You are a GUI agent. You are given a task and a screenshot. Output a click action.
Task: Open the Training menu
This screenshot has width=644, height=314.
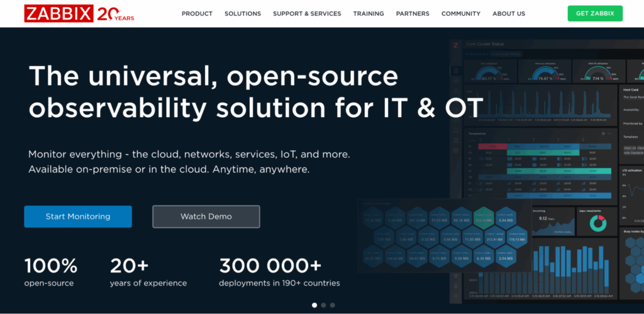click(x=369, y=14)
